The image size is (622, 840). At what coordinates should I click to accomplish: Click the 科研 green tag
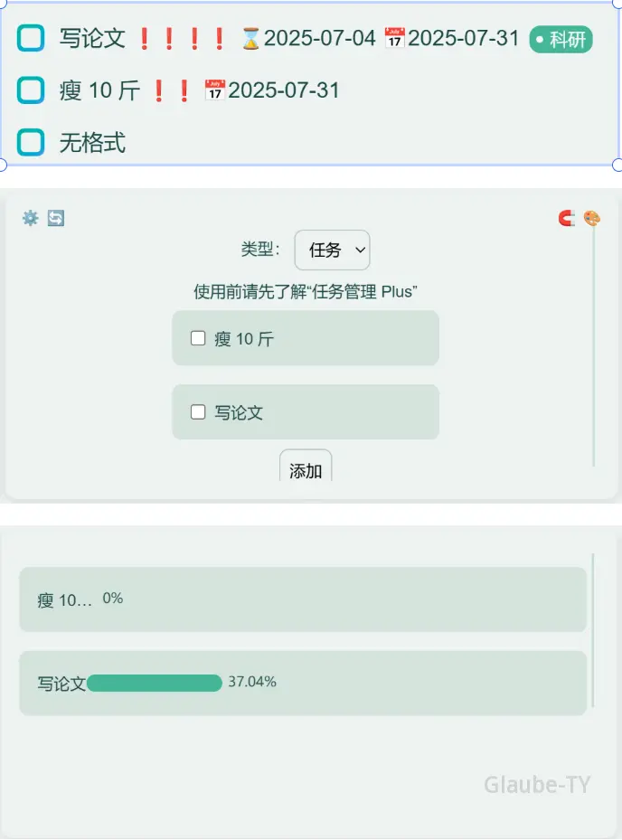coord(561,39)
